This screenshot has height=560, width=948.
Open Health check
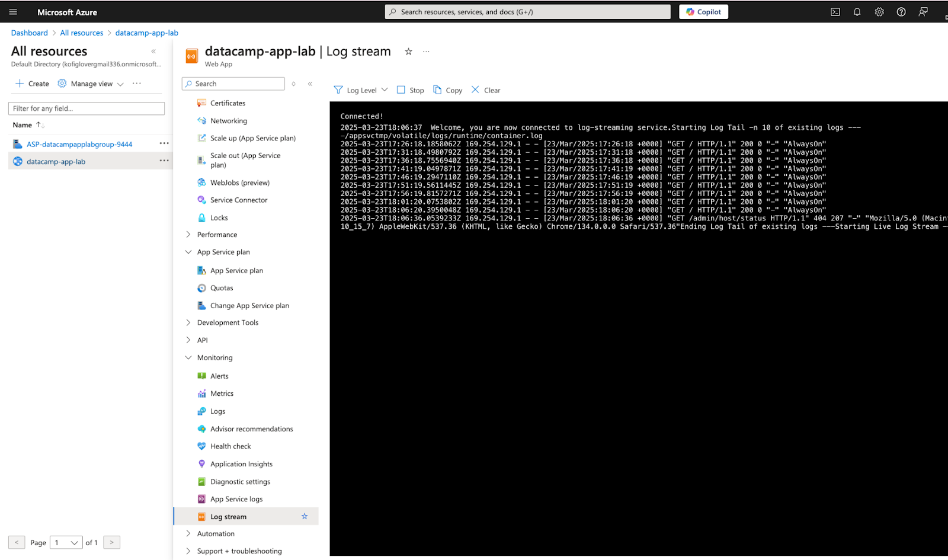tap(230, 446)
